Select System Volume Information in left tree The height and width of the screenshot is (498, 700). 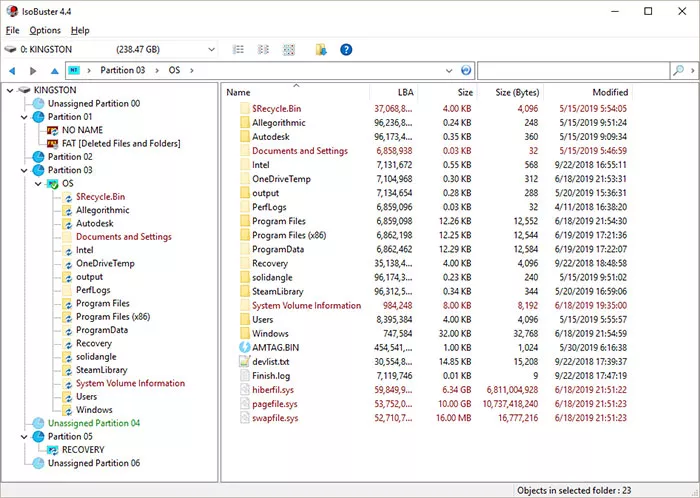(130, 383)
